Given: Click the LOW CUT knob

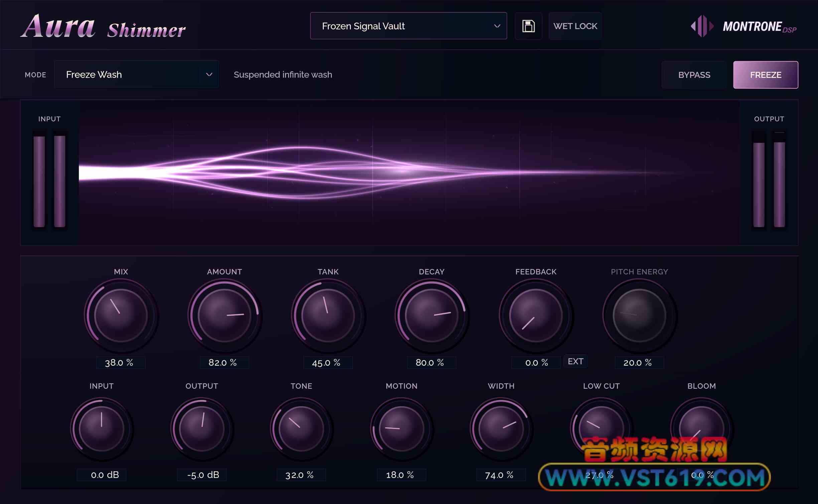Looking at the screenshot, I should [601, 429].
